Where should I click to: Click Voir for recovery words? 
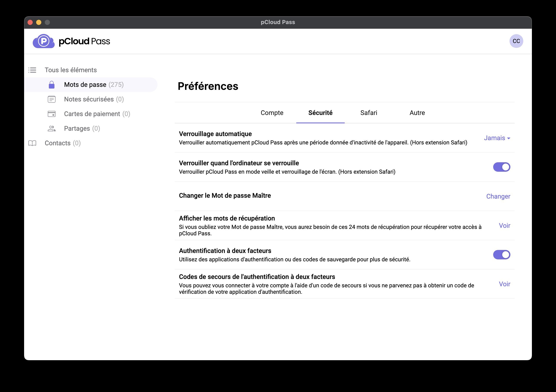pyautogui.click(x=504, y=226)
